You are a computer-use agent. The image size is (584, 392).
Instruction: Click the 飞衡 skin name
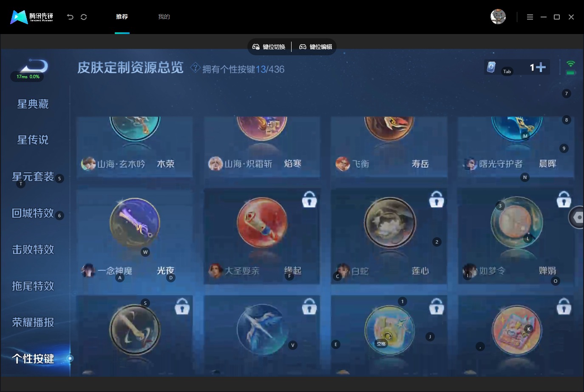(x=360, y=164)
